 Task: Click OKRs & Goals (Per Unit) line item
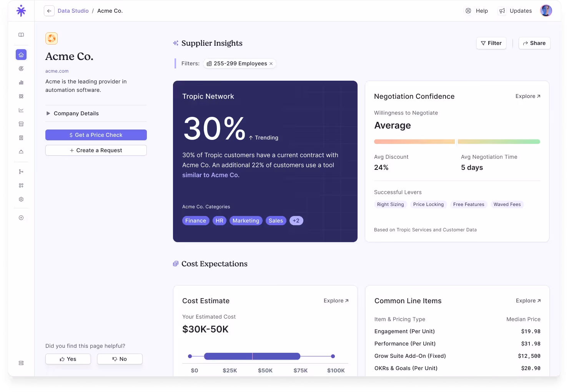(x=458, y=368)
